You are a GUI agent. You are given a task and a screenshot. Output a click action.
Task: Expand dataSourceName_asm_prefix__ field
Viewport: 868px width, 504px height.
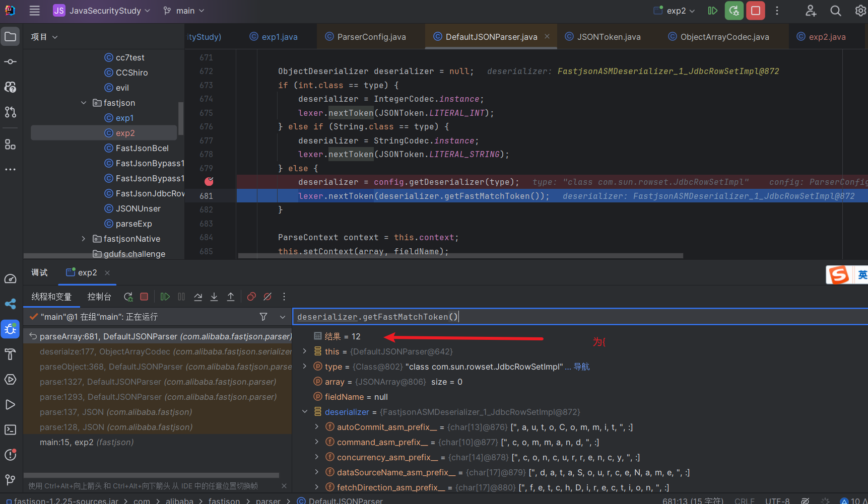pyautogui.click(x=316, y=472)
